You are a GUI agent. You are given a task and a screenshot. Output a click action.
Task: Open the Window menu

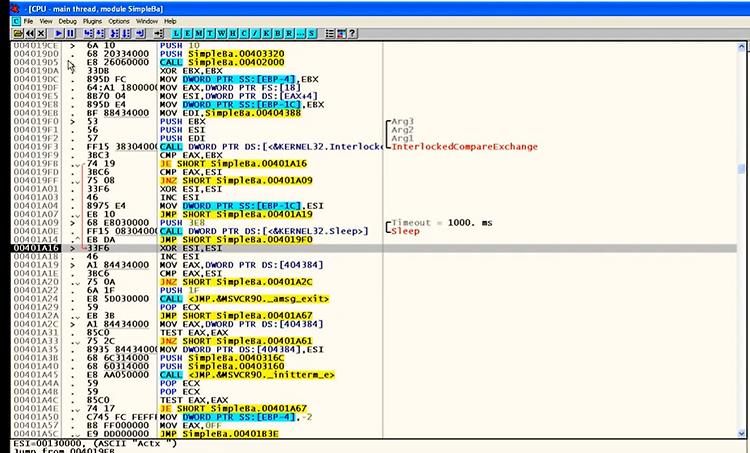[x=147, y=21]
